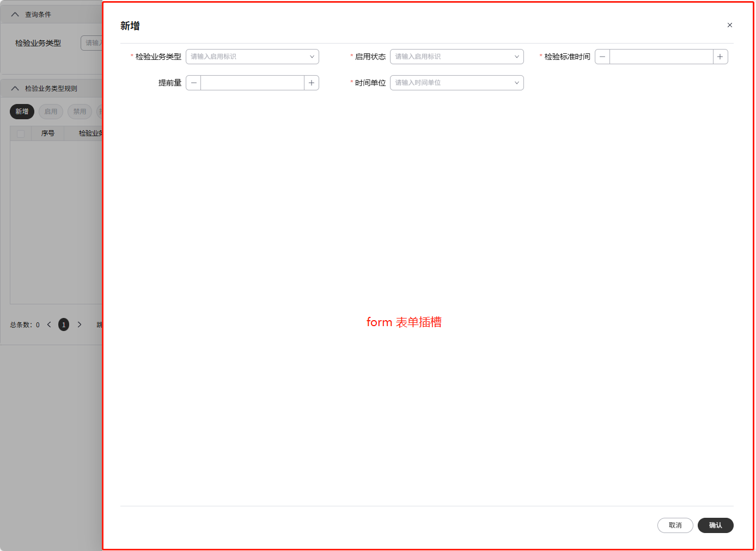
Task: Open the 检验业务类型 dropdown in the dialog
Action: (x=252, y=56)
